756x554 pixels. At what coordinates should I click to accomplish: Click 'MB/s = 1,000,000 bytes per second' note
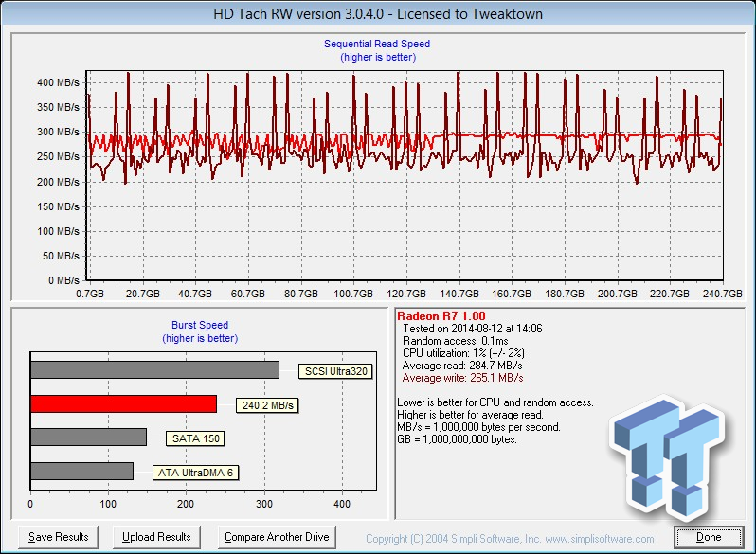[x=478, y=427]
